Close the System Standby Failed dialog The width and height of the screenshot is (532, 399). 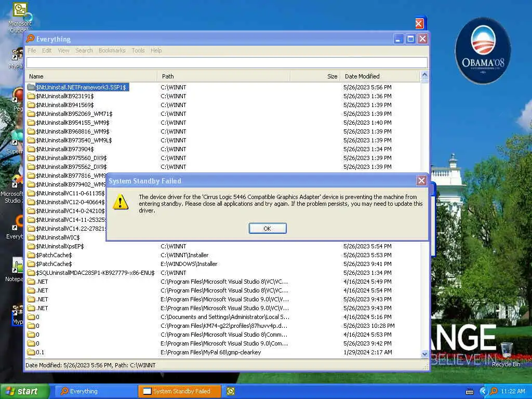click(421, 180)
